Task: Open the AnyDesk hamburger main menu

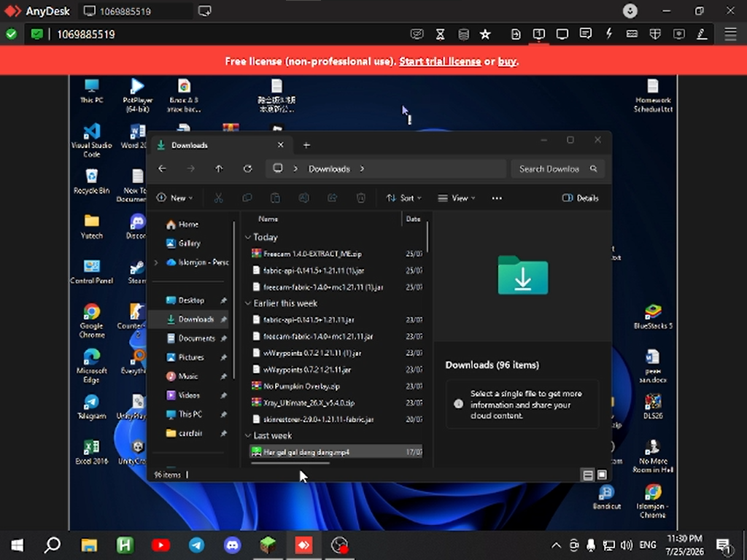Action: 730,34
